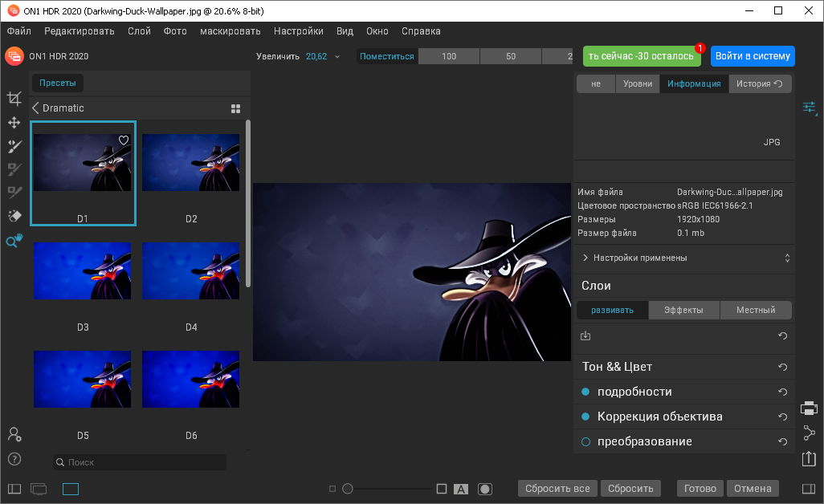Click the Export icon

pos(810,458)
